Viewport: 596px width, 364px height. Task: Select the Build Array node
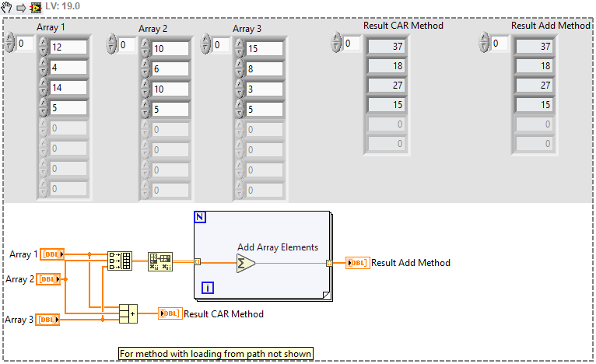pyautogui.click(x=120, y=261)
